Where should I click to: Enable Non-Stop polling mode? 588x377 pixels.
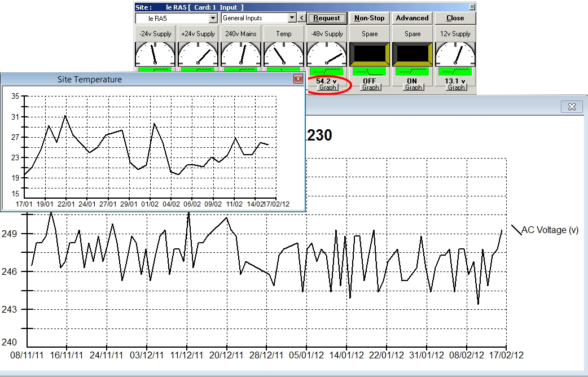coord(369,18)
